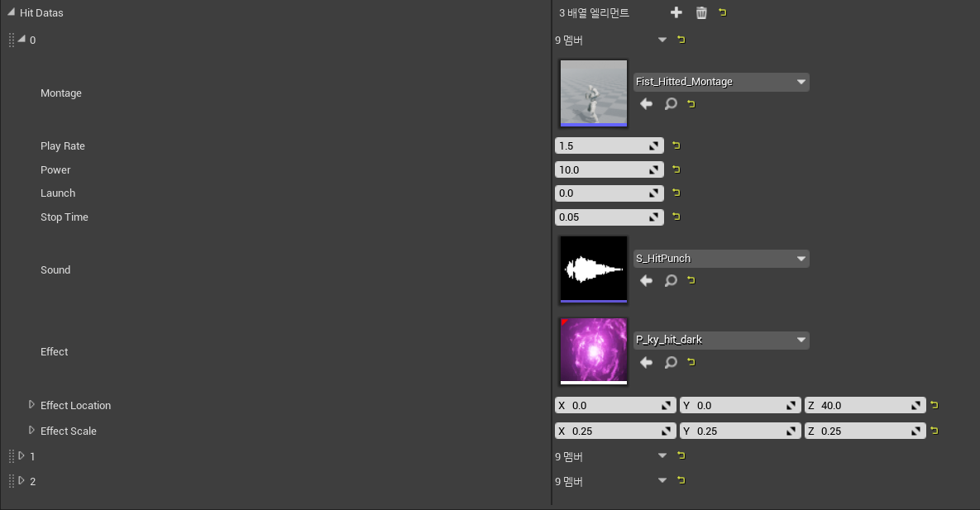Reset Hit Datas array to default
Screen dimensions: 980x510
point(723,12)
